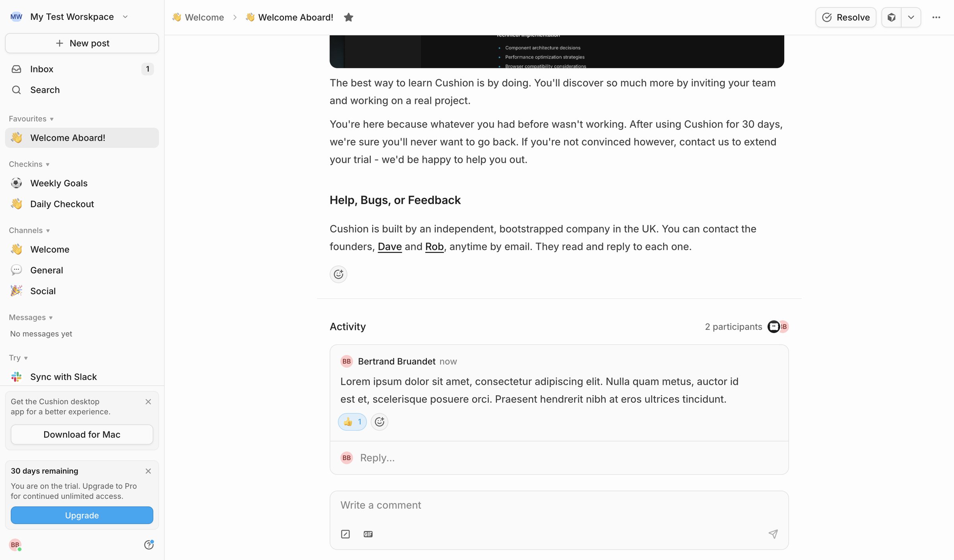Focus the Write a comment box
The image size is (954, 560).
click(x=559, y=506)
